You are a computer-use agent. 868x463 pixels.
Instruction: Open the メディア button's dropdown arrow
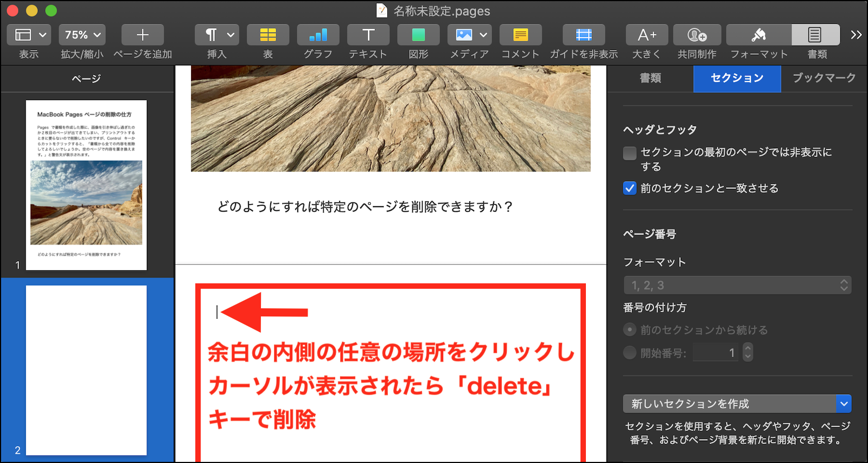pos(483,35)
